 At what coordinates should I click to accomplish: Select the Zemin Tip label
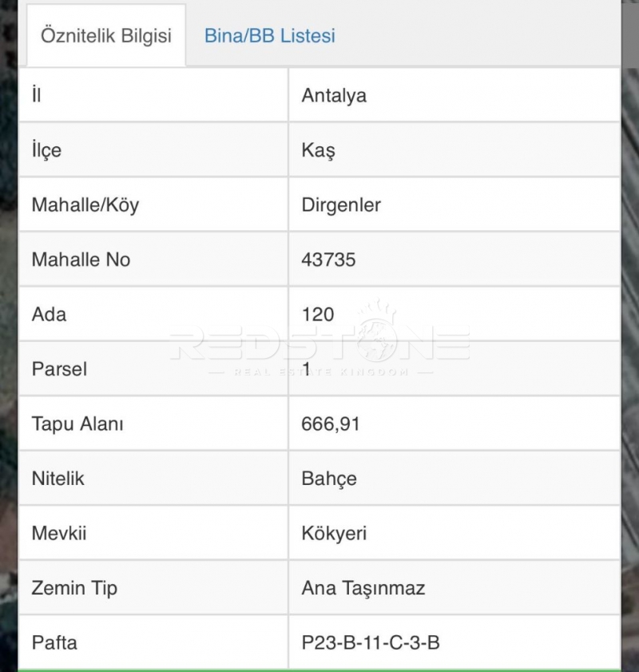(x=74, y=588)
